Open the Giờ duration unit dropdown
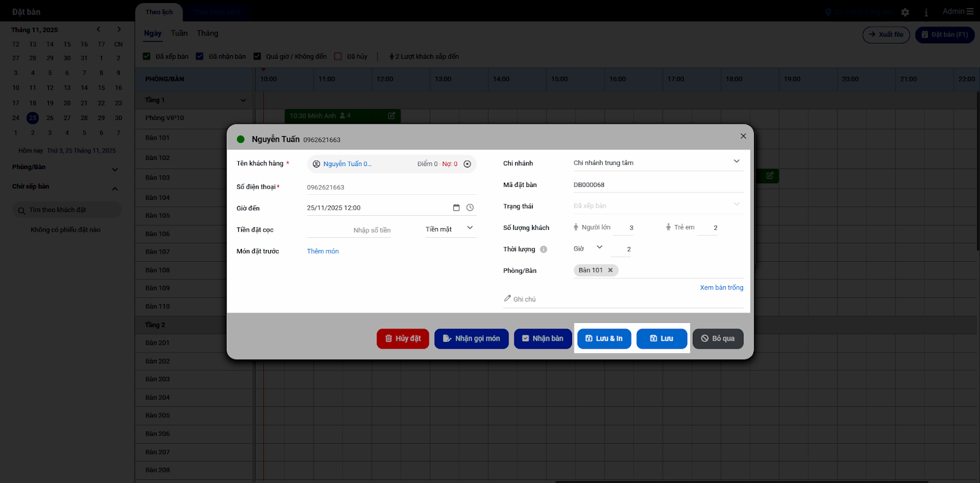The width and height of the screenshot is (980, 483). (588, 248)
